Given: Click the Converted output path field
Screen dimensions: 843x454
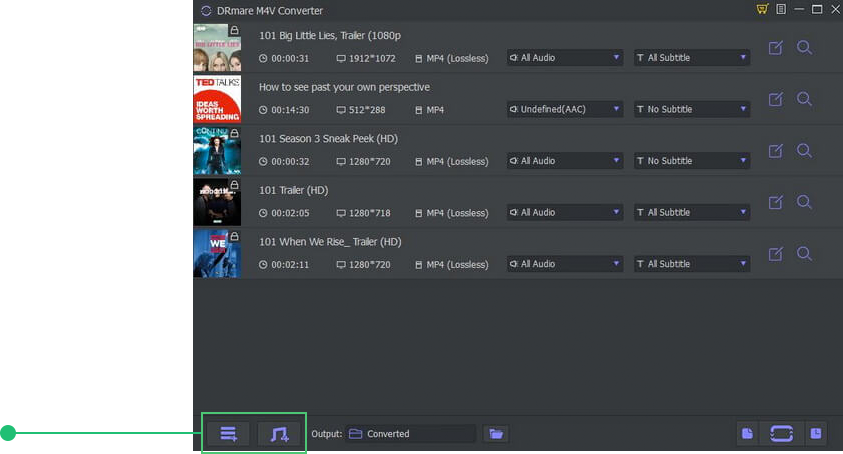Looking at the screenshot, I should click(x=410, y=434).
